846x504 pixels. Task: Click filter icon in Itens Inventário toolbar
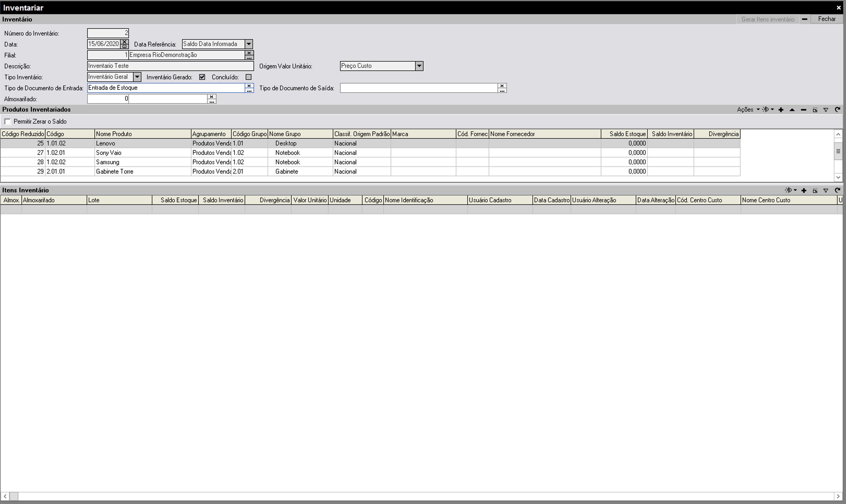click(x=826, y=190)
